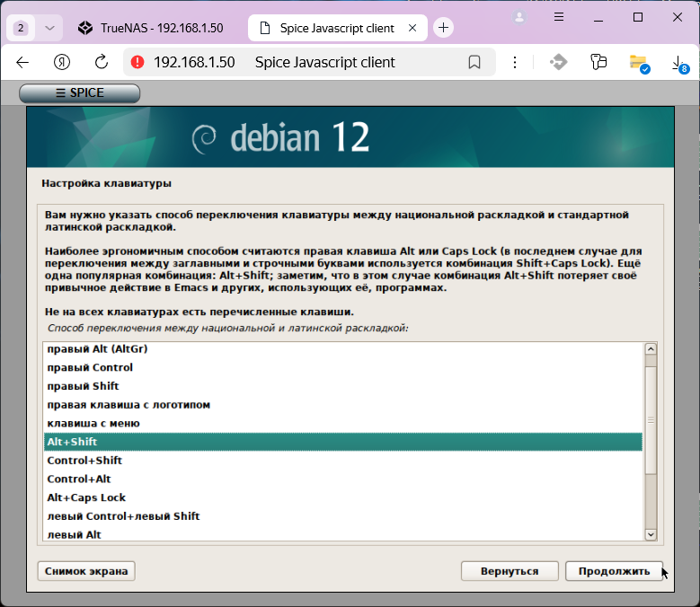
Task: Open the browser hamburger menu
Action: 559,17
